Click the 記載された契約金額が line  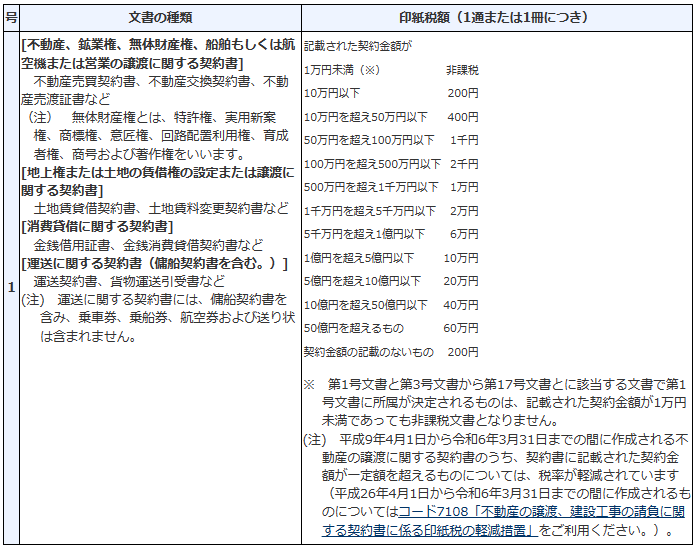(358, 46)
